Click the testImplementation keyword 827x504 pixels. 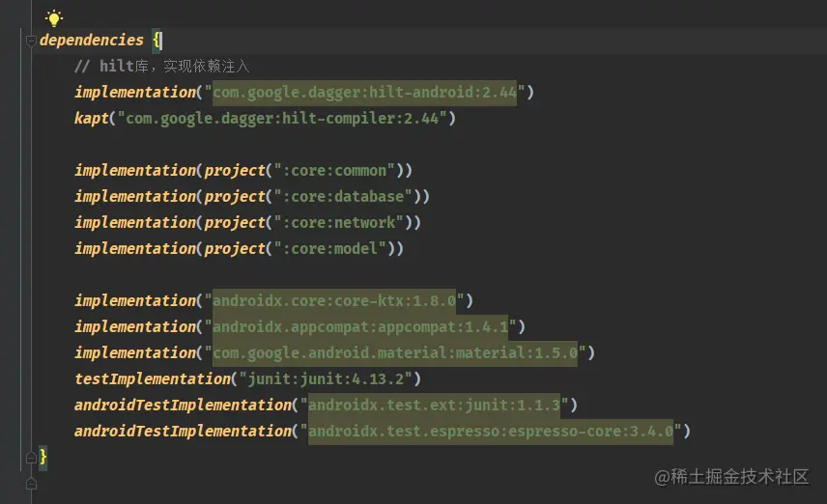tap(153, 378)
